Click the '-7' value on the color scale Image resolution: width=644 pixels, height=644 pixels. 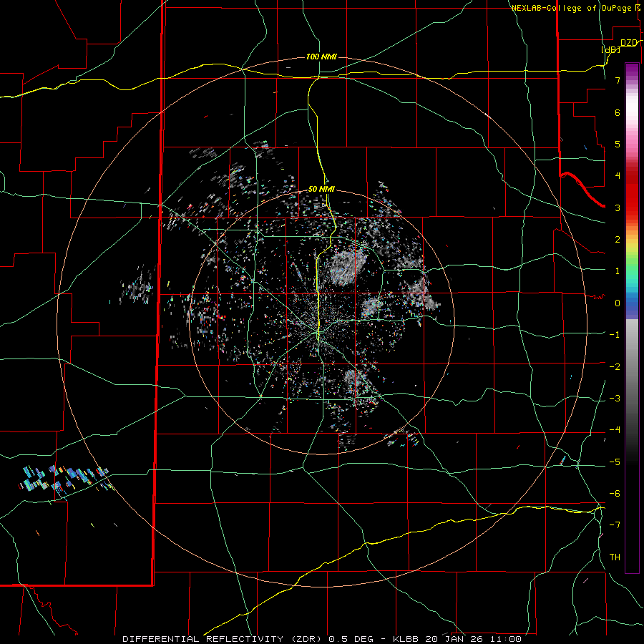point(615,525)
